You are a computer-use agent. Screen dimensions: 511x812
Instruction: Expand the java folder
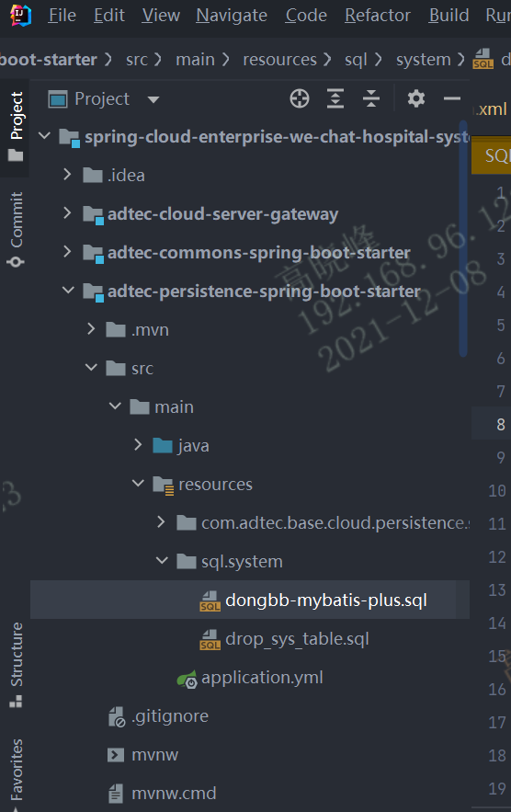tap(138, 444)
